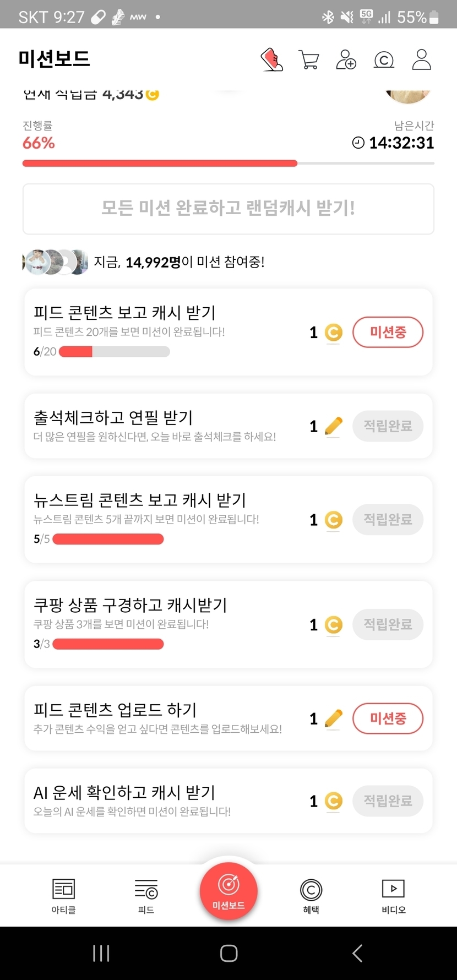Switch to the 아티클 tab
Image resolution: width=457 pixels, height=980 pixels.
coord(63,895)
